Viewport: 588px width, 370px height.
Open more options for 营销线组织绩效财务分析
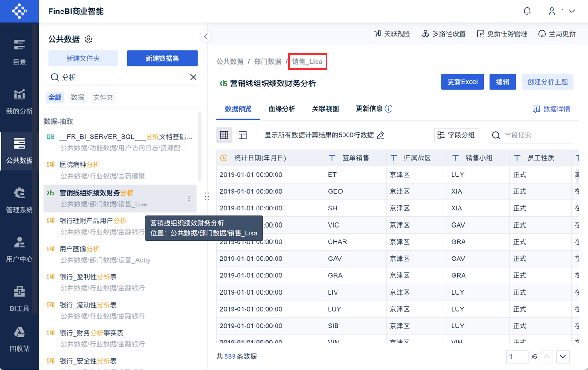pos(189,198)
